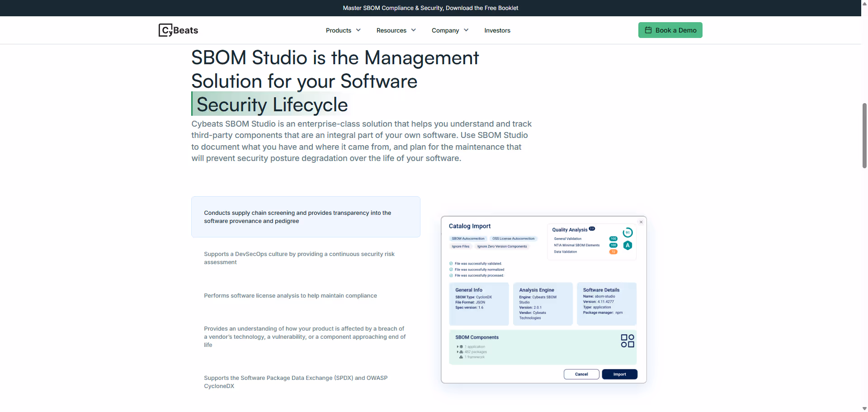
Task: Select the DevSecOps culture feature tab
Action: tap(306, 258)
